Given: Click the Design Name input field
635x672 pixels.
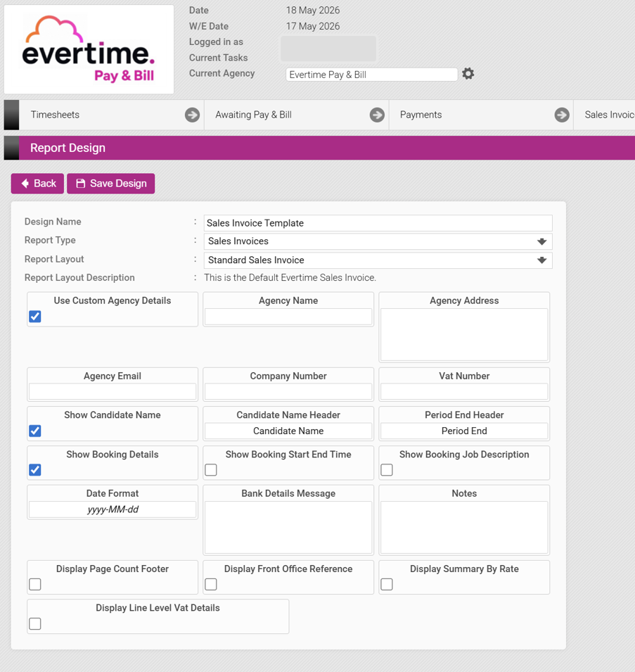Looking at the screenshot, I should pyautogui.click(x=378, y=223).
